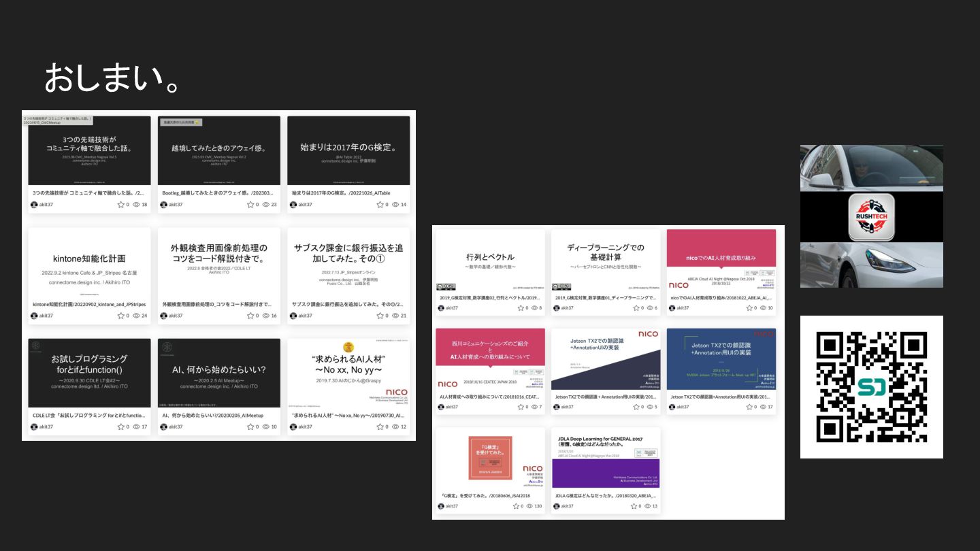This screenshot has width=980, height=551.
Task: Click akit37 avatar on '3つの先端技術が' card
Action: [34, 204]
